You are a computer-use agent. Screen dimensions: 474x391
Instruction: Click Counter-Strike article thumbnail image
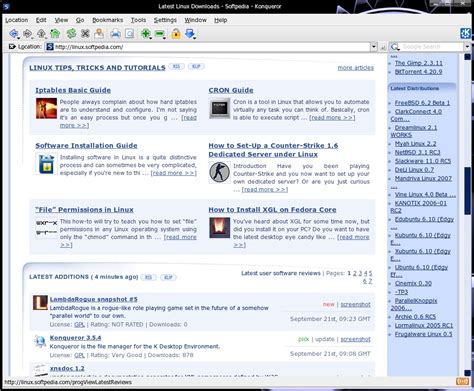[x=219, y=172]
